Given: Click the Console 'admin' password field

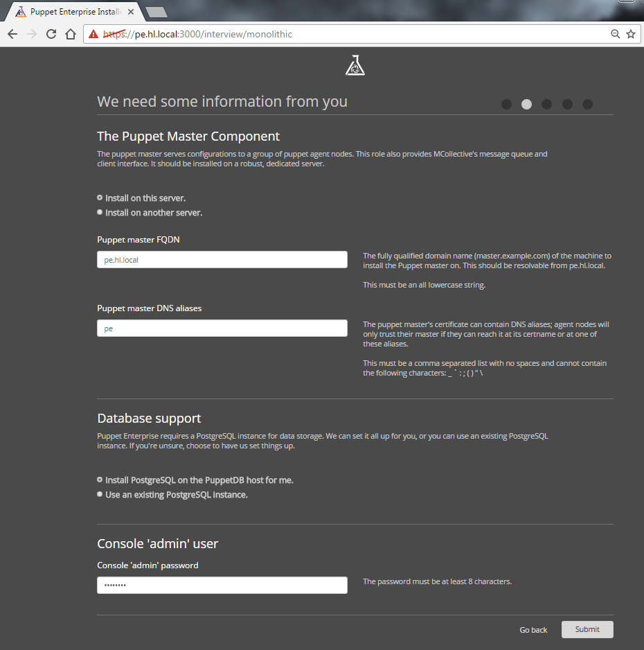Looking at the screenshot, I should click(x=222, y=586).
